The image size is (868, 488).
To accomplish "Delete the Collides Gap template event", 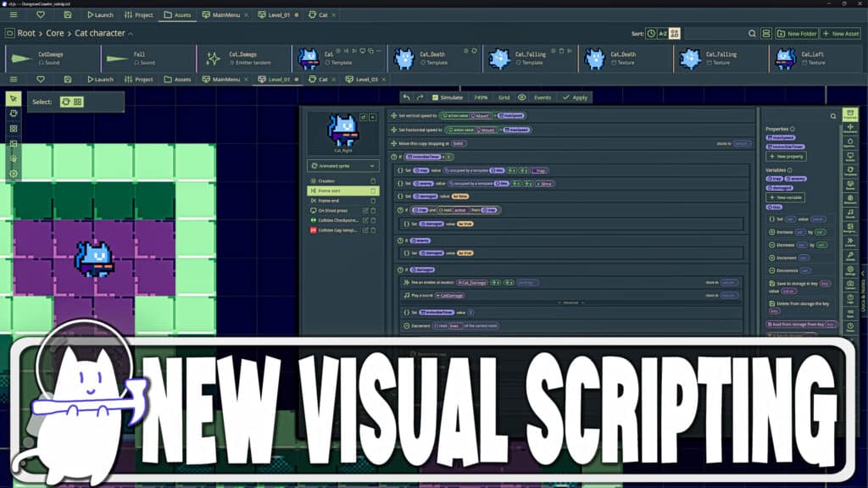I will click(373, 230).
